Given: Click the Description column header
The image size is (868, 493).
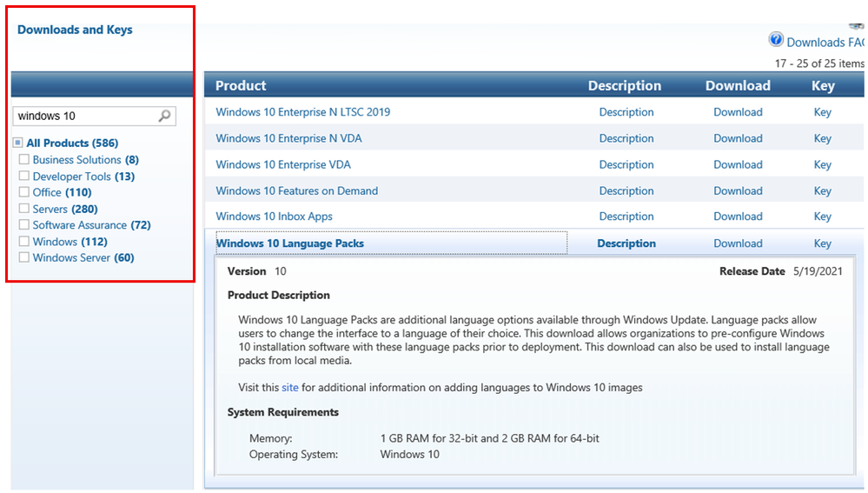Looking at the screenshot, I should tap(625, 85).
